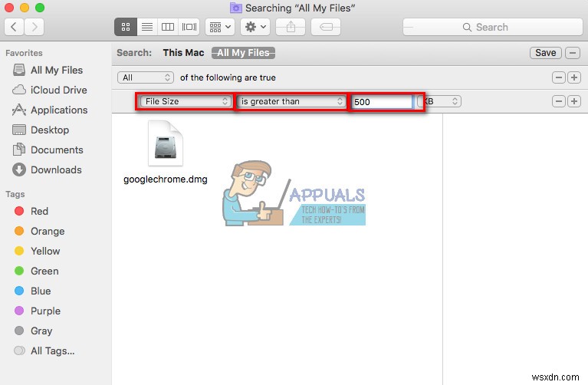Go forward with the right arrow button
This screenshot has height=385, width=588.
(34, 27)
